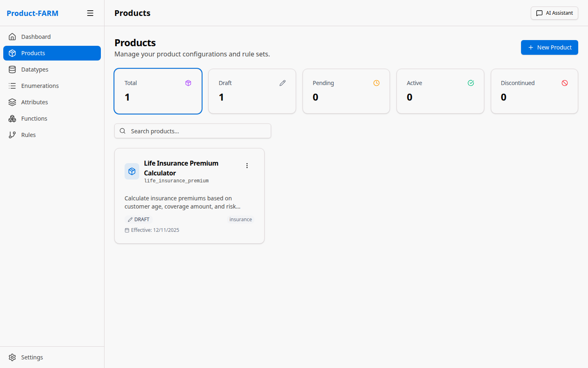Viewport: 588px width, 368px height.
Task: Open the product card options menu
Action: tap(247, 165)
